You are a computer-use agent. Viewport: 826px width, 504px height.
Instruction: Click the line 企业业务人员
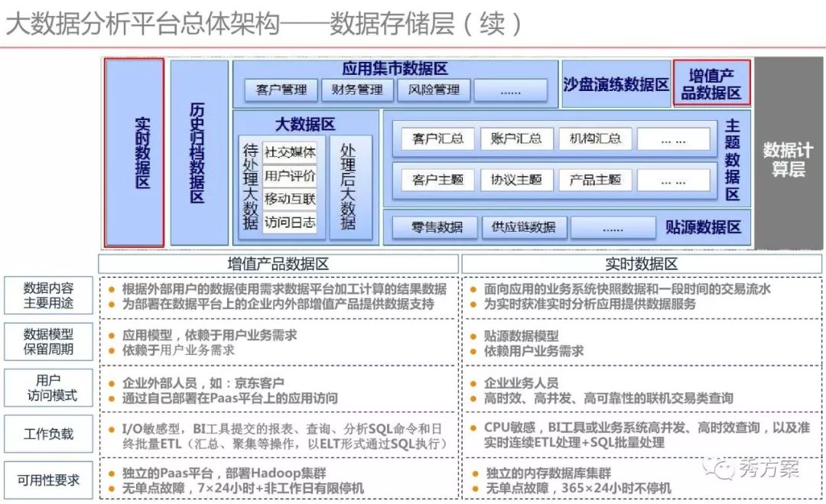click(x=522, y=383)
